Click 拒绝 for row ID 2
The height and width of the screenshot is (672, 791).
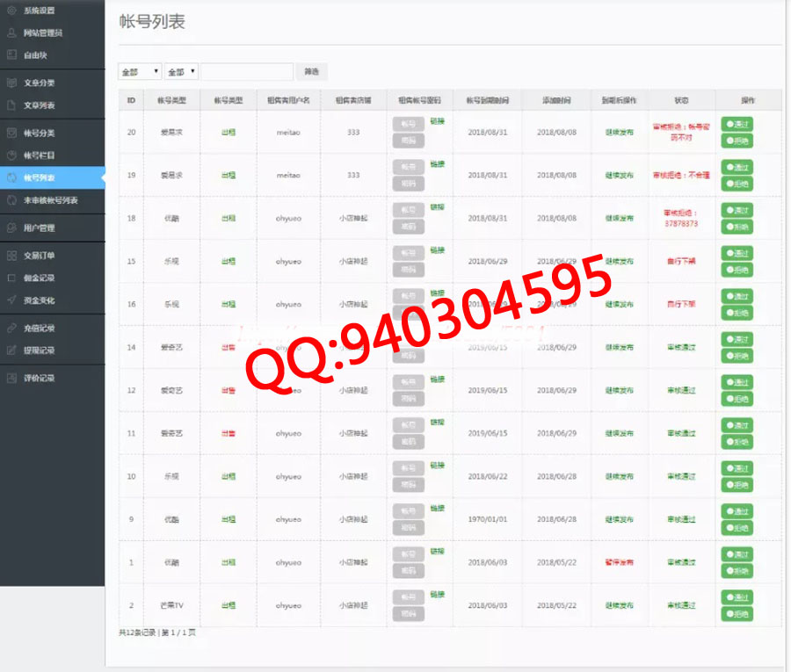(737, 613)
